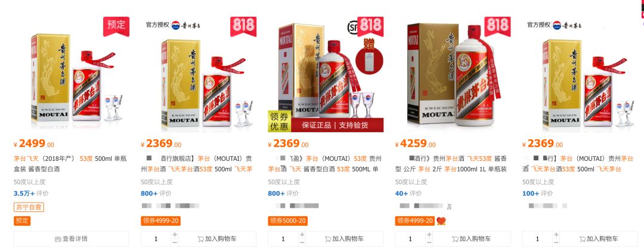
Task: Click the 官方授权 Moutai logo above last product
Action: coord(555,25)
